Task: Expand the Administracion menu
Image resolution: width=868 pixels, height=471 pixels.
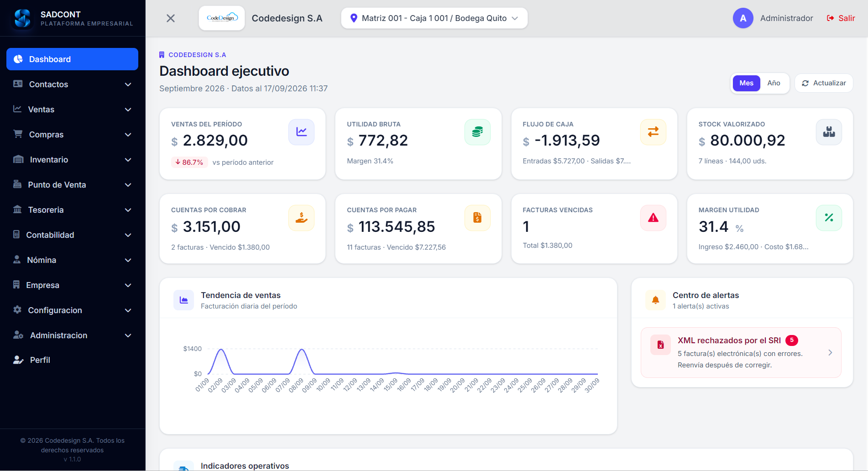Action: pos(72,335)
